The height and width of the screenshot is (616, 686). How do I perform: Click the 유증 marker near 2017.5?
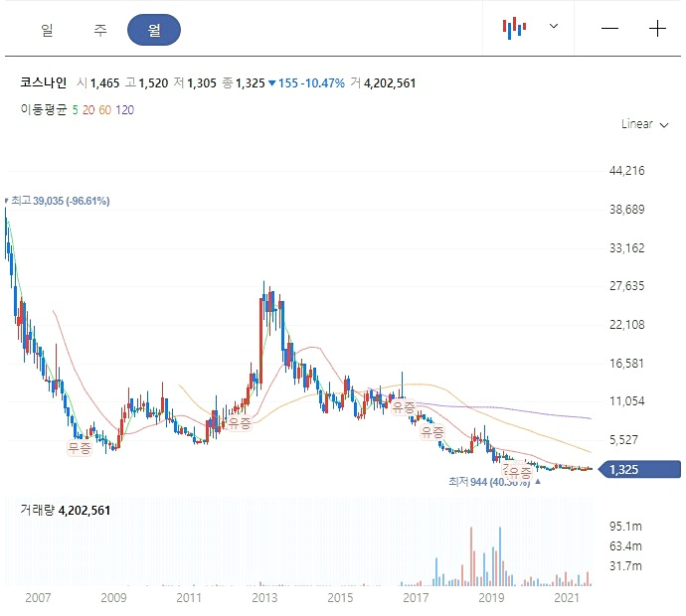[432, 432]
